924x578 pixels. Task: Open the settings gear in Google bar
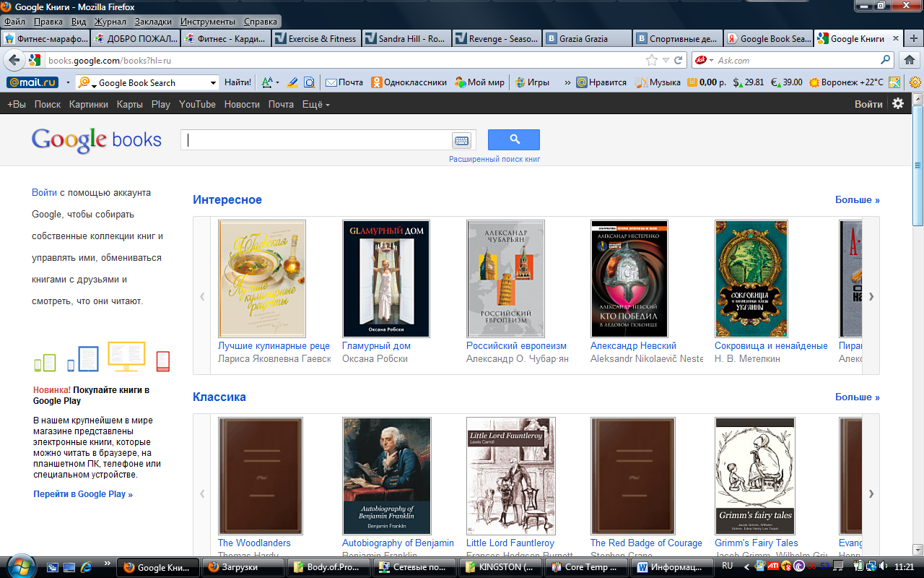[898, 104]
